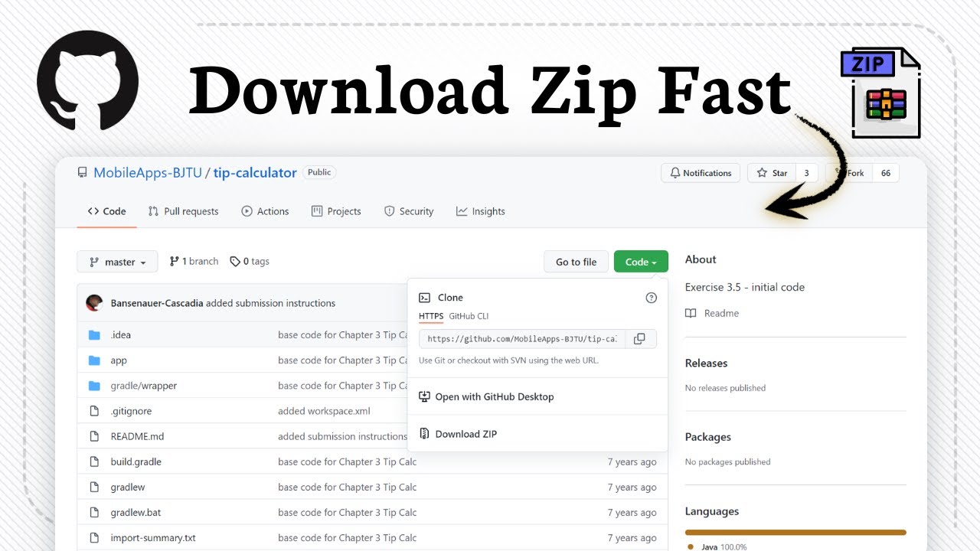Image resolution: width=980 pixels, height=551 pixels.
Task: Open the Readme link in About
Action: coord(721,313)
